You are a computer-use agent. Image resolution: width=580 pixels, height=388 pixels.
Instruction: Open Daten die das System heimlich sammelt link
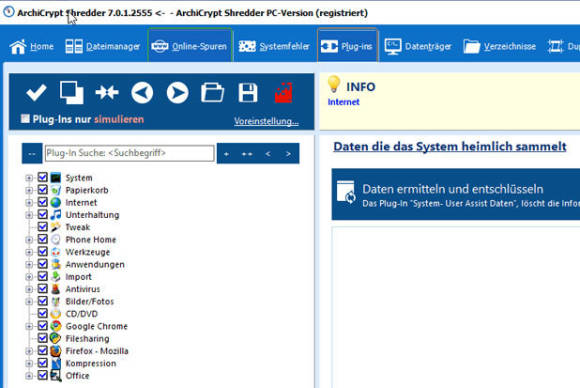[450, 146]
